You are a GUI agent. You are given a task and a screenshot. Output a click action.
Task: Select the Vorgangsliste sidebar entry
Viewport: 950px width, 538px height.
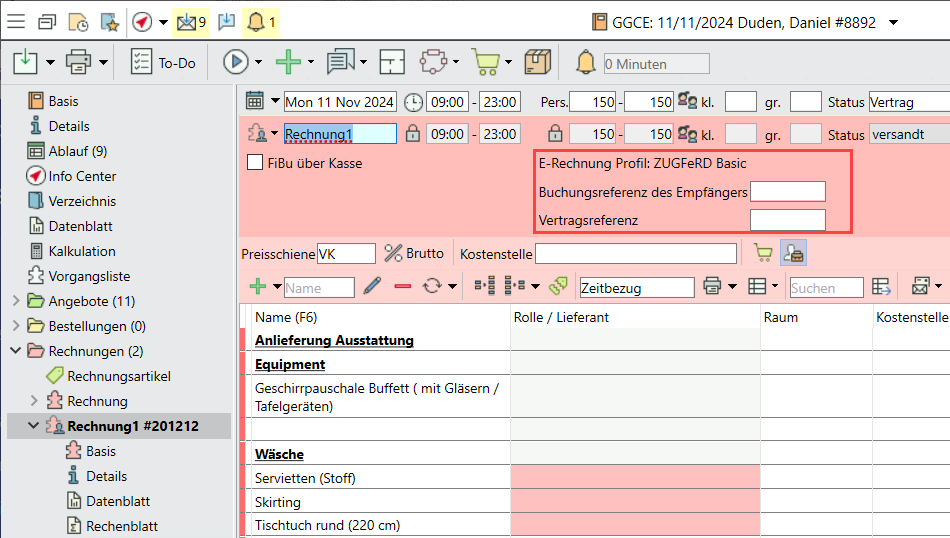click(x=89, y=276)
